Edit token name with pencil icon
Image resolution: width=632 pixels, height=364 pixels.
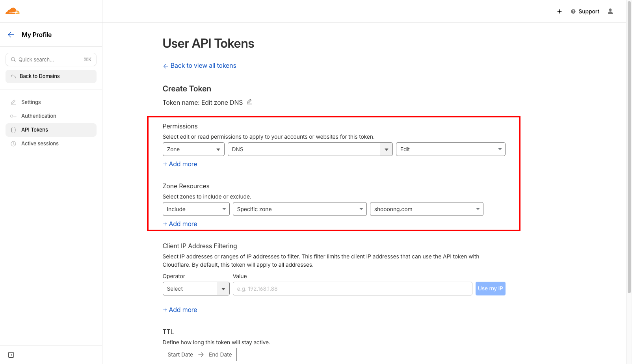(249, 102)
